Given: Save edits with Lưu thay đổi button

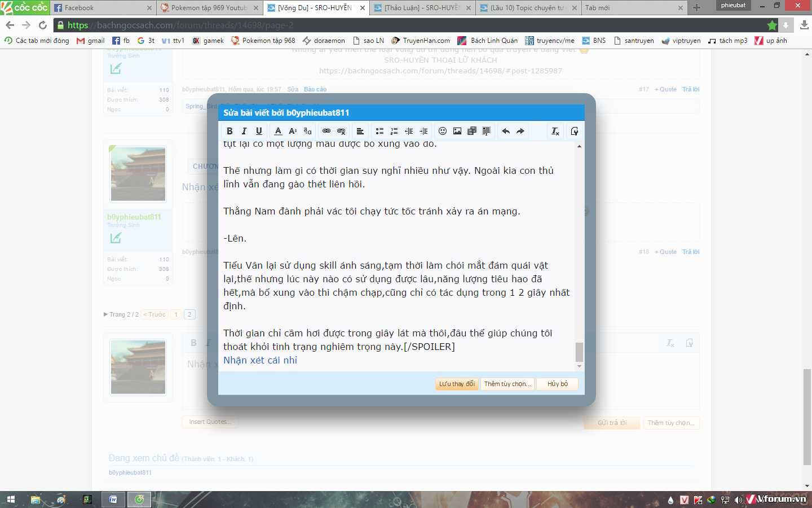Looking at the screenshot, I should pyautogui.click(x=457, y=384).
